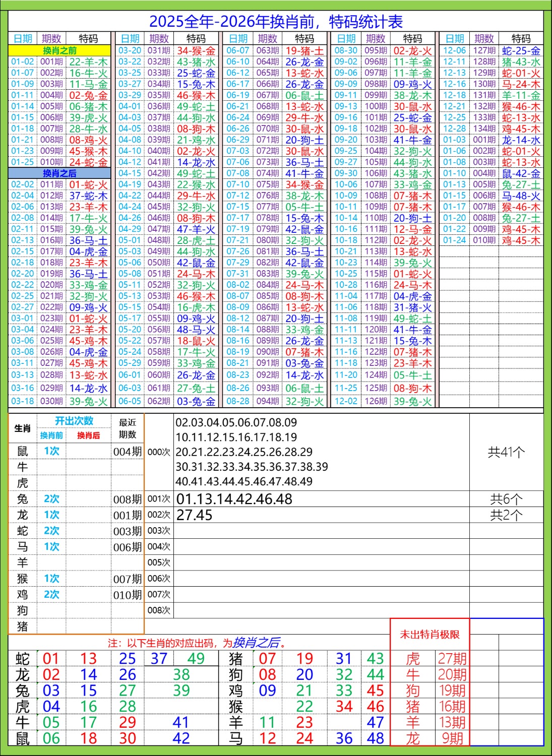The image size is (552, 756).
Task: Select the 12-06 date cell
Action: pyautogui.click(x=454, y=50)
